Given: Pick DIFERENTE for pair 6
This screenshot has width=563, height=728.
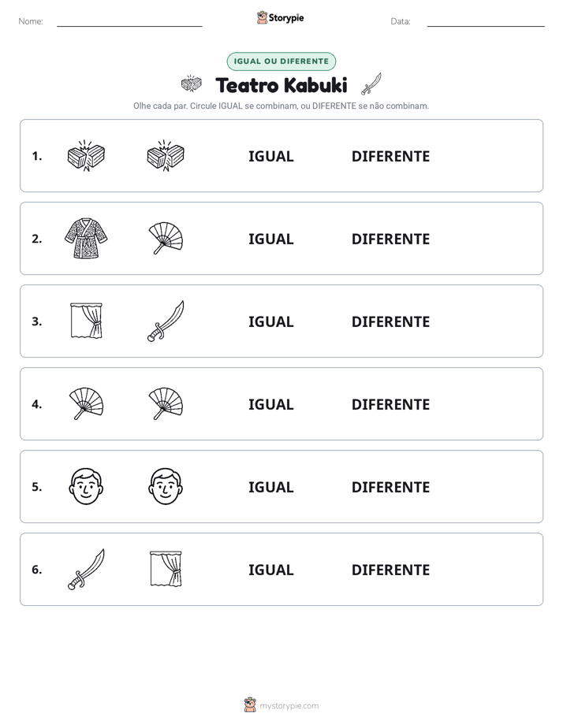Looking at the screenshot, I should (390, 570).
